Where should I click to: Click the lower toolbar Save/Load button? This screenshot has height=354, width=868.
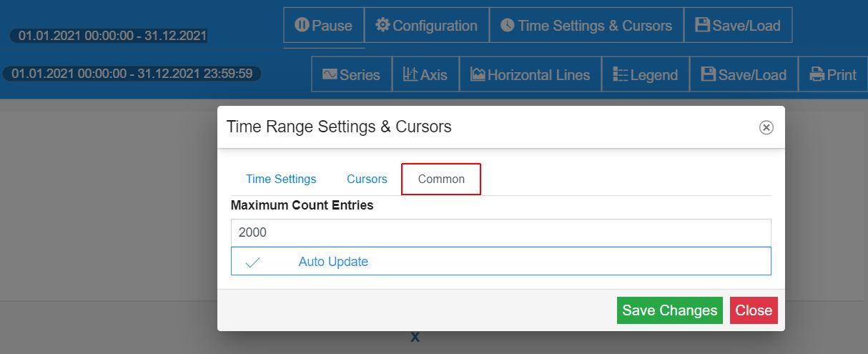tap(744, 74)
